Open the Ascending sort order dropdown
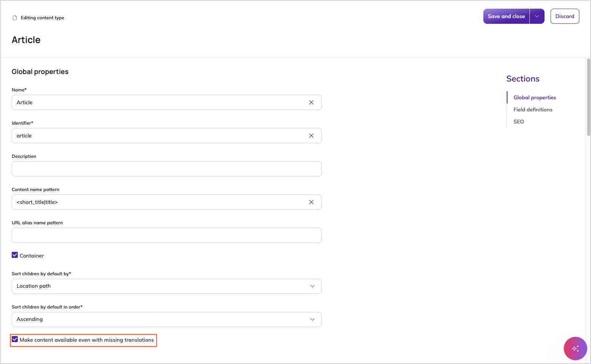 coord(167,319)
